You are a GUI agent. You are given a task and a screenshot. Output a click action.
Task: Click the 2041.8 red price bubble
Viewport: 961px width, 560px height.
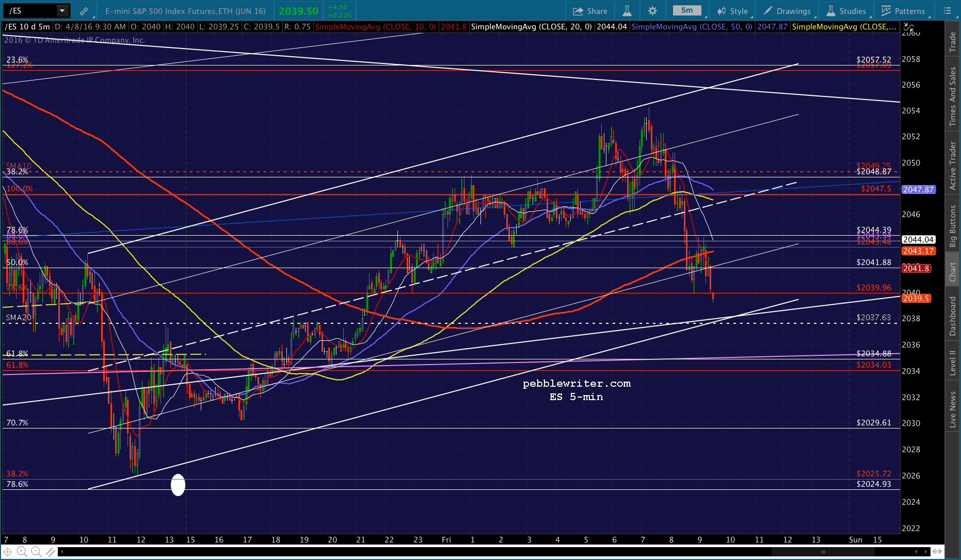pos(916,269)
